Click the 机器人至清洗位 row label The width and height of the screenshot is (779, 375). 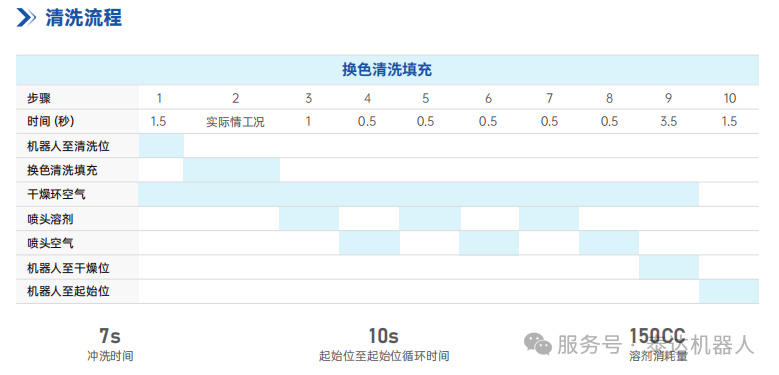tap(68, 146)
